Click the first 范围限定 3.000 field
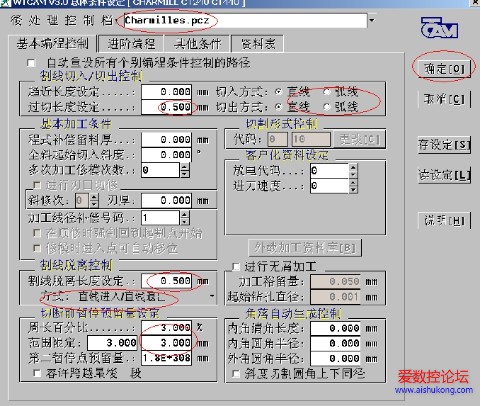This screenshot has height=406, width=481. (x=112, y=343)
